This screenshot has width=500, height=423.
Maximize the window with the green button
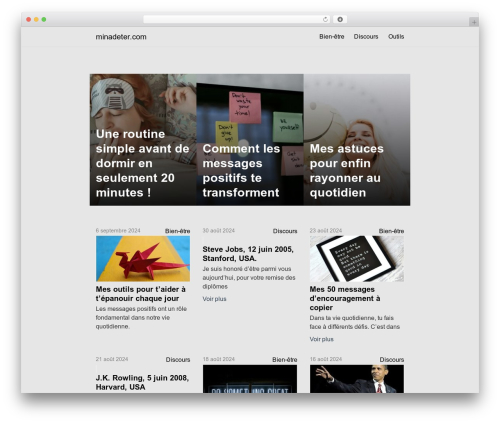click(44, 20)
